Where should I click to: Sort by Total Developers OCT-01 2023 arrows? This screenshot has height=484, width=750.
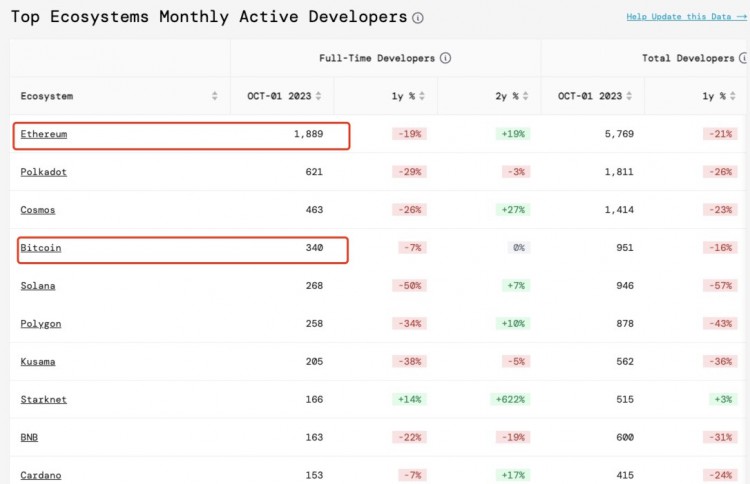coord(630,96)
